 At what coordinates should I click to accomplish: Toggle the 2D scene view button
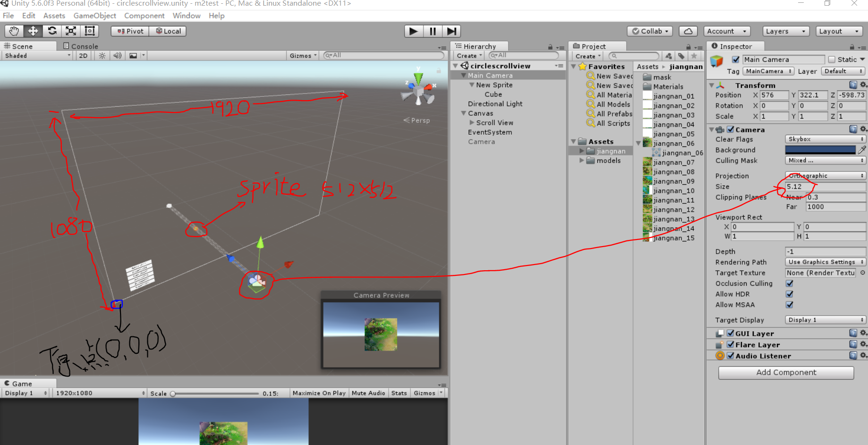[x=83, y=56]
